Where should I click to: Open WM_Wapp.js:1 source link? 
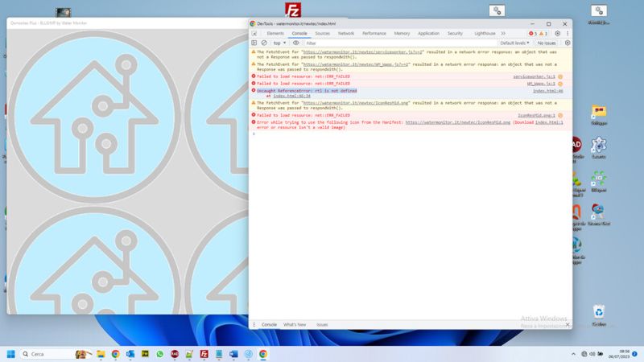click(541, 84)
